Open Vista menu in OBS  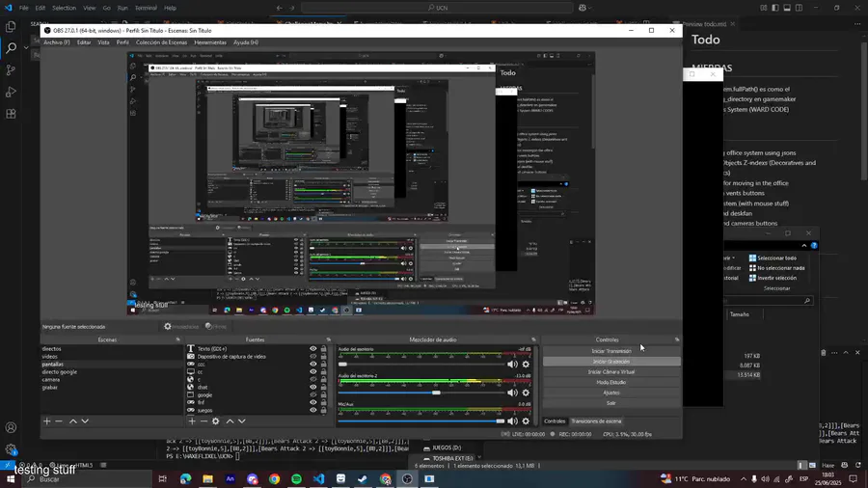pos(103,42)
